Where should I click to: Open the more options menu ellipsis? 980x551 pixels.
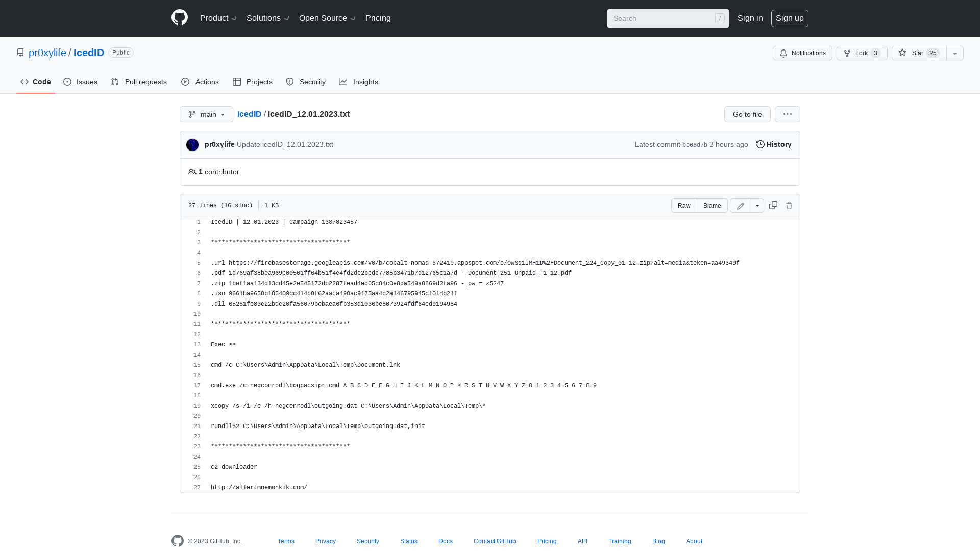[x=787, y=114]
